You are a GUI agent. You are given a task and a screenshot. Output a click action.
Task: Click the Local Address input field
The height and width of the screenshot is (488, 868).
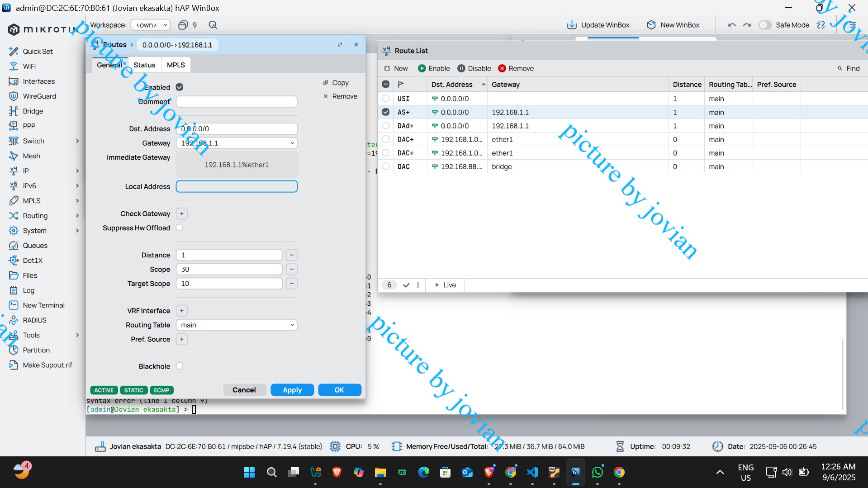[x=237, y=187]
